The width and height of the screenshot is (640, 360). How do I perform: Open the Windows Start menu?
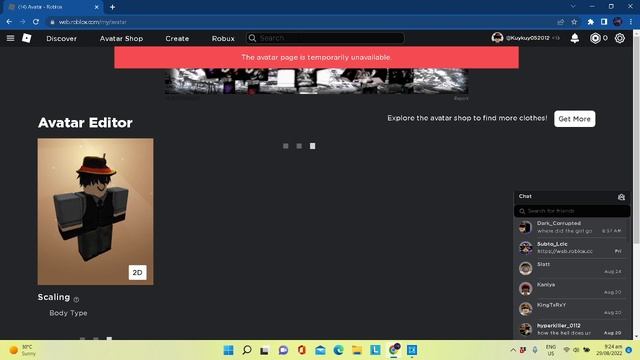229,350
